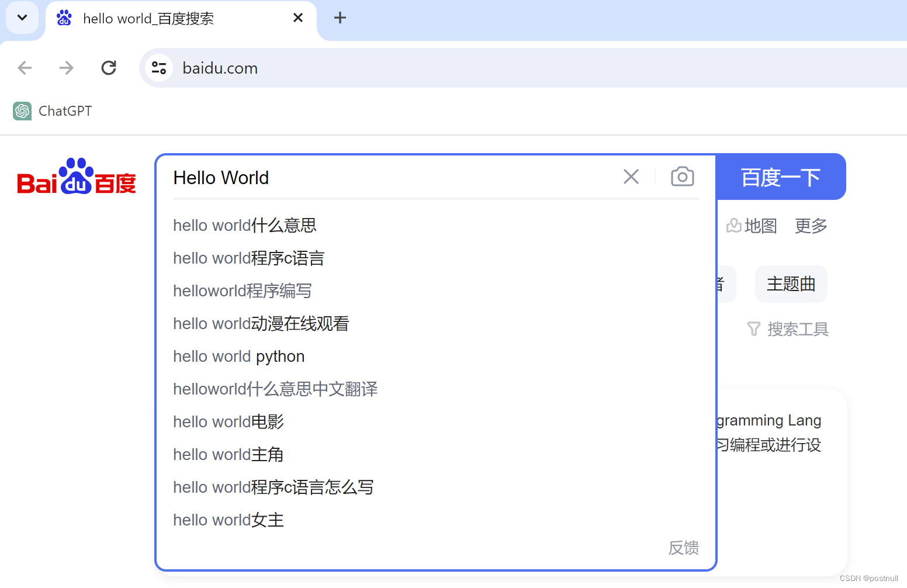Clear the search box with X
The width and height of the screenshot is (907, 588).
coord(631,177)
